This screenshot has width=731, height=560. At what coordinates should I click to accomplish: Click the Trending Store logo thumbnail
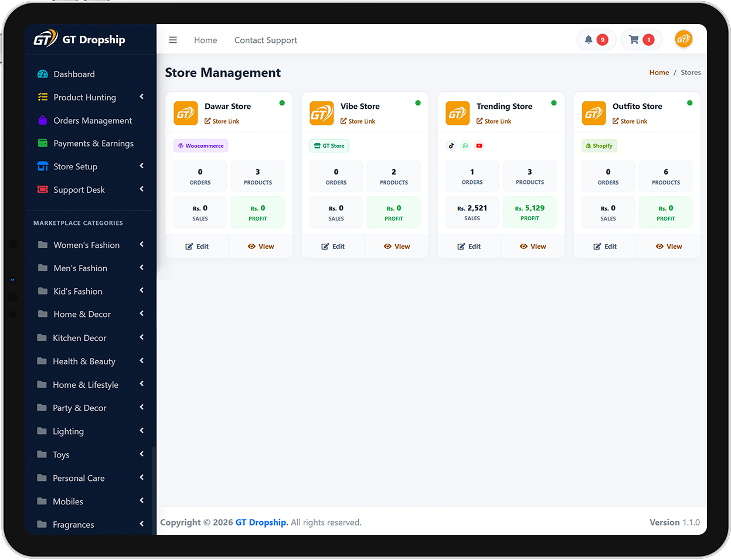458,113
